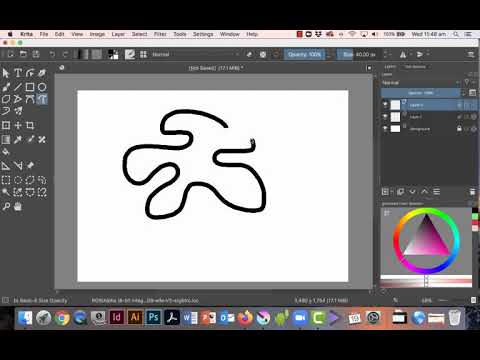Adjust the brush Opacity slider

pyautogui.click(x=305, y=54)
